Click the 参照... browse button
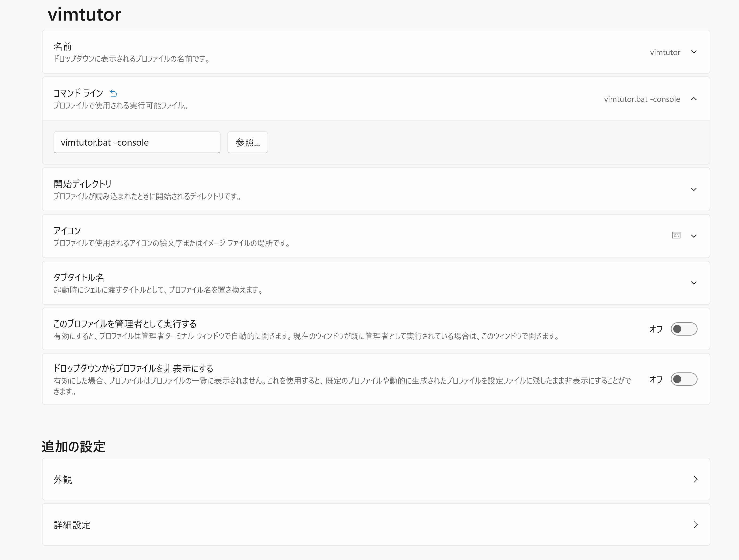The image size is (739, 560). coord(247,142)
